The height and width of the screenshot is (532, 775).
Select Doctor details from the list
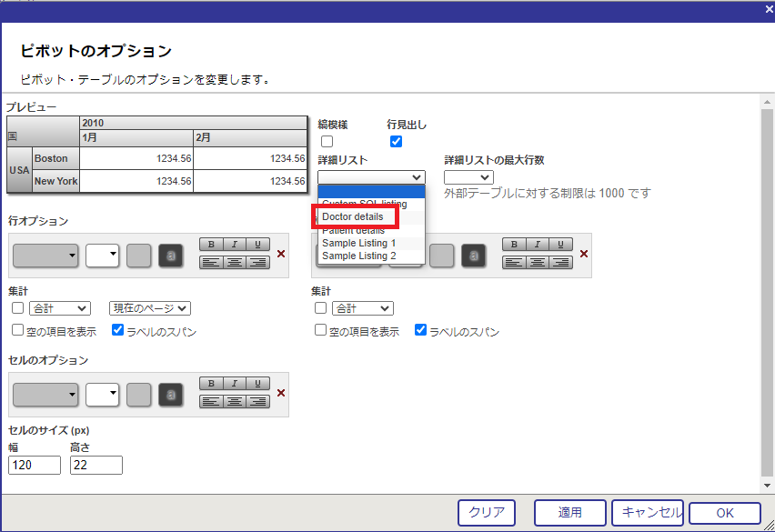[x=353, y=217]
